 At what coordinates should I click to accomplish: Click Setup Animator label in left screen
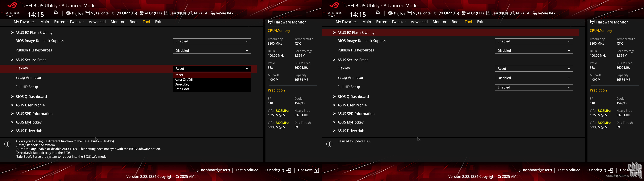pyautogui.click(x=29, y=77)
